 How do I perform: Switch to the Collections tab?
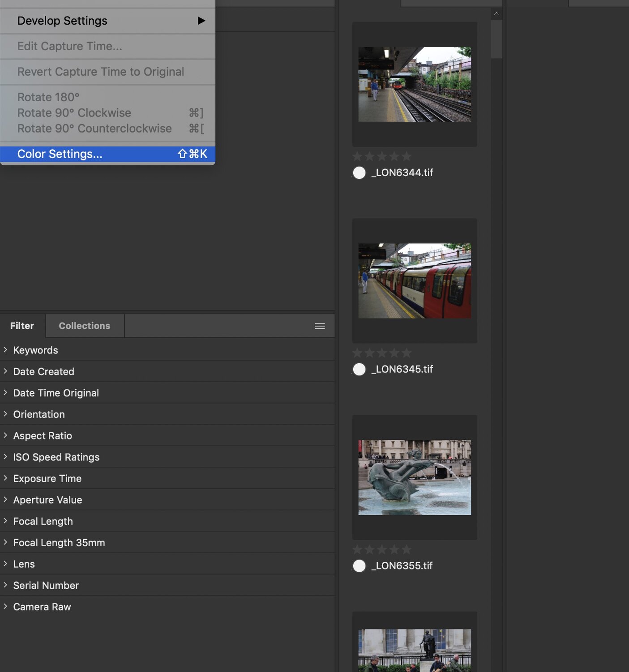click(x=84, y=326)
